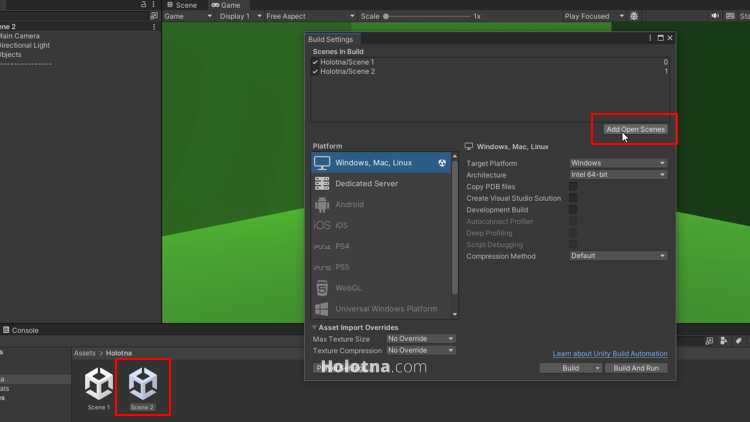
Task: Open Compression Method dropdown
Action: click(x=618, y=256)
